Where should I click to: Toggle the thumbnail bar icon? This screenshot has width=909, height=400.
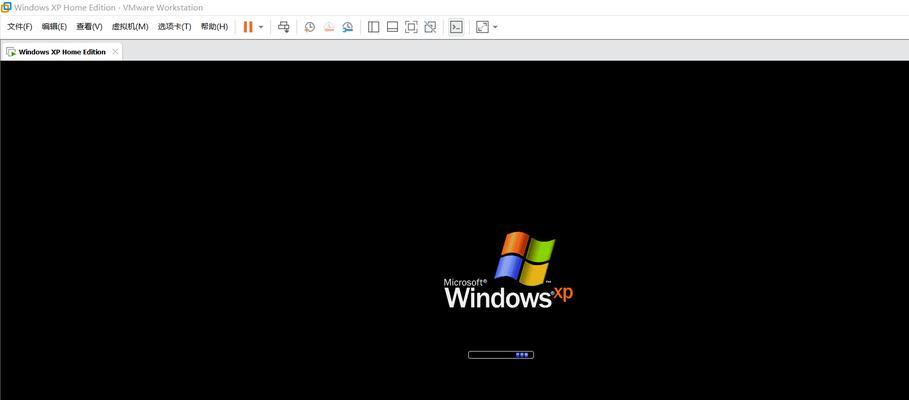click(x=392, y=27)
